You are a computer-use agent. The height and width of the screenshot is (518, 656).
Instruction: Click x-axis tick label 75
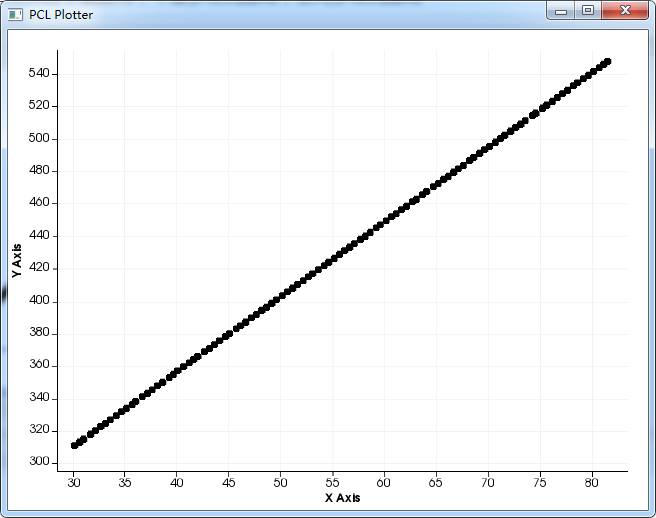point(540,483)
